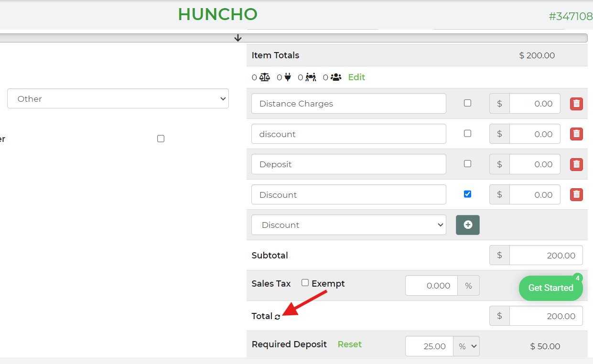Change Required Deposit percent unit dropdown
The image size is (593, 364).
point(466,346)
